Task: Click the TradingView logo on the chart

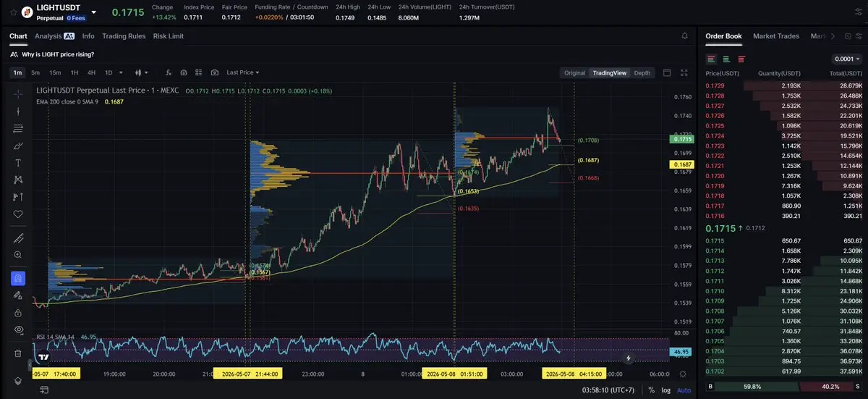Action: (44, 357)
